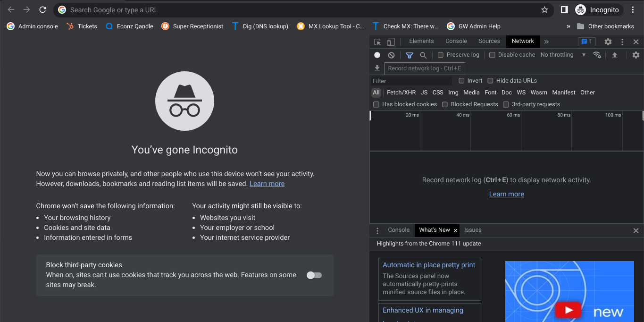Switch to Sources tab
This screenshot has height=322, width=644.
[489, 41]
